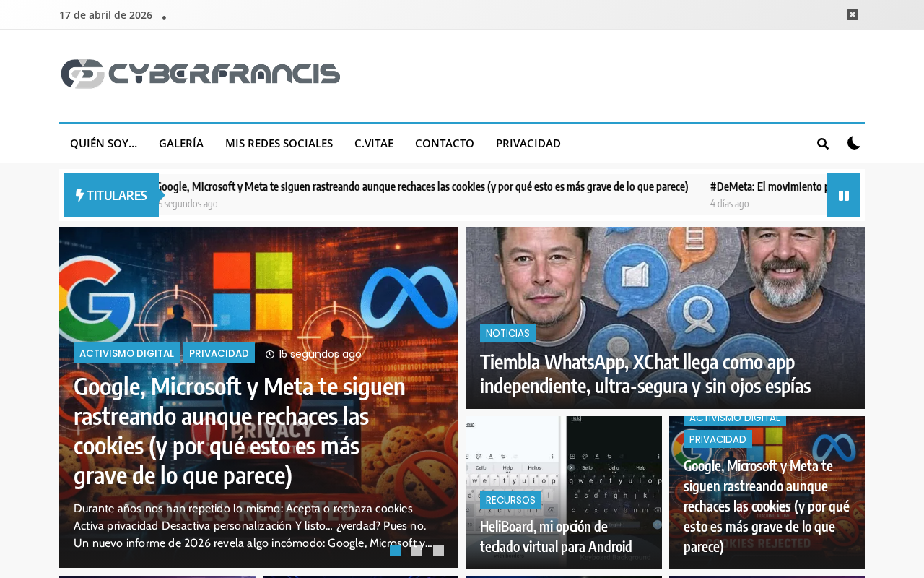The image size is (924, 578).
Task: Select the C.VITAE menu item
Action: pyautogui.click(x=374, y=143)
